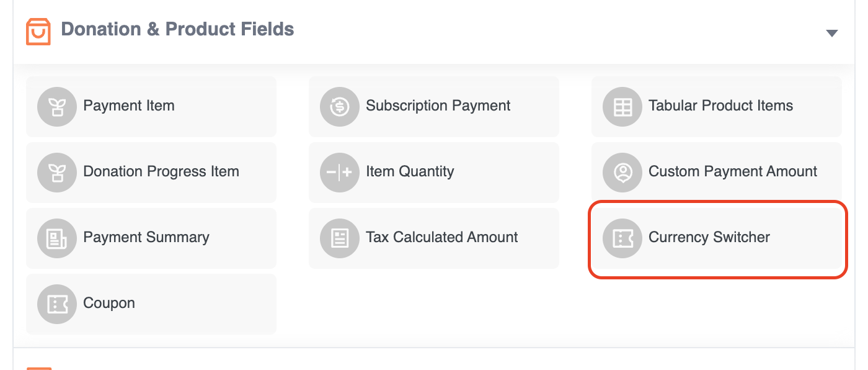The image size is (868, 370).
Task: Click the Custom Payment Amount user icon
Action: pyautogui.click(x=622, y=172)
